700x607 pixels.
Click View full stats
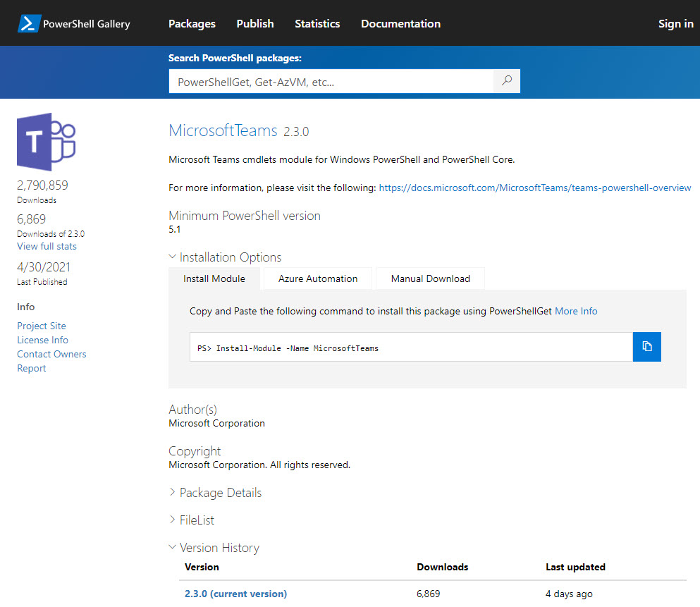coord(47,246)
